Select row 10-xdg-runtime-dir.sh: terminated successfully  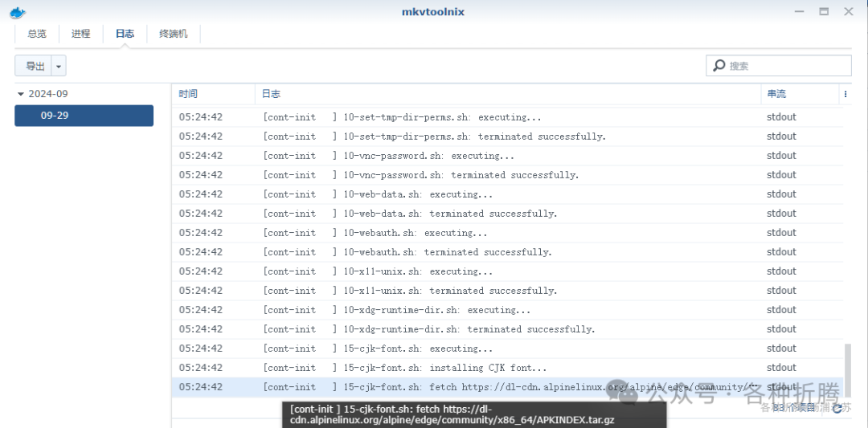pyautogui.click(x=507, y=329)
